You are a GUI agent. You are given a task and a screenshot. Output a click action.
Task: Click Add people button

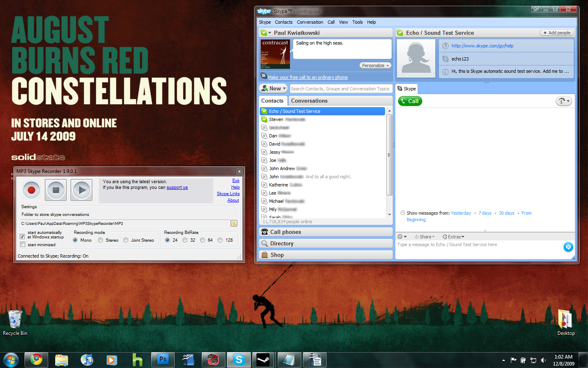[557, 33]
